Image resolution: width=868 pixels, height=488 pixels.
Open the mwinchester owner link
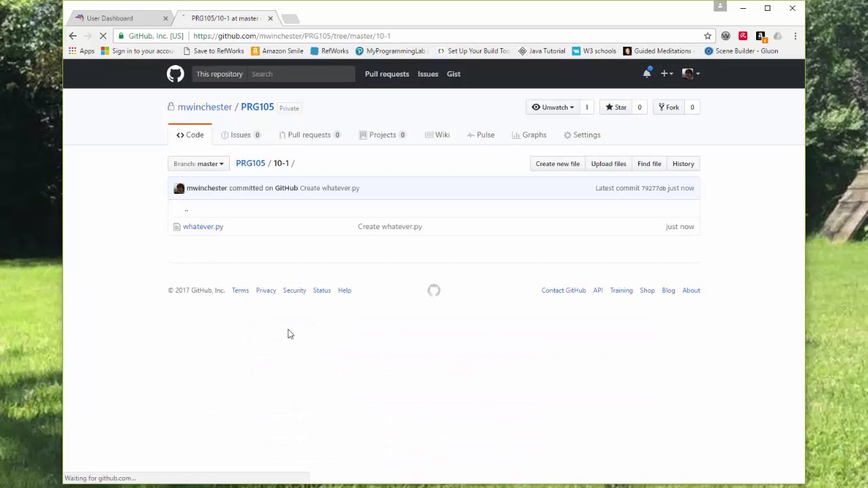pos(205,107)
